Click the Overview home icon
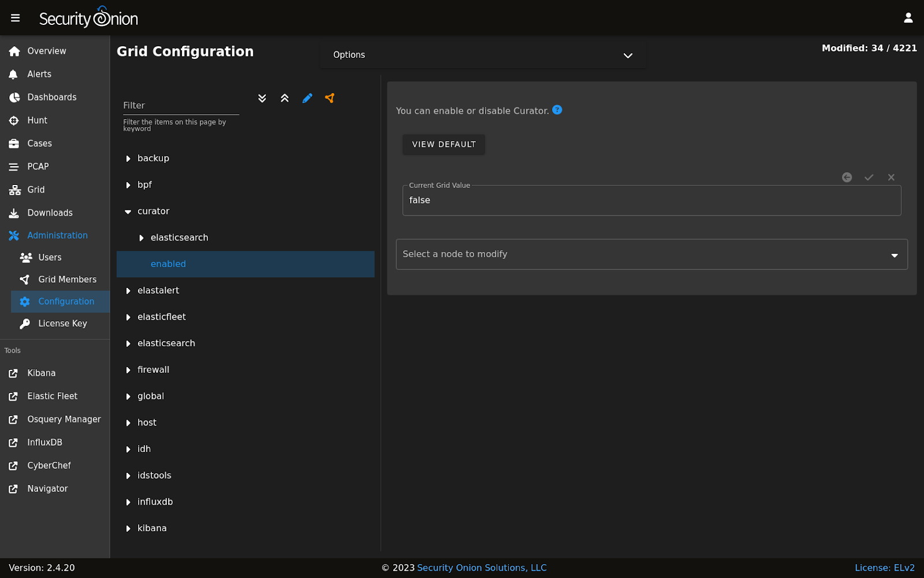This screenshot has height=578, width=924. [x=14, y=51]
